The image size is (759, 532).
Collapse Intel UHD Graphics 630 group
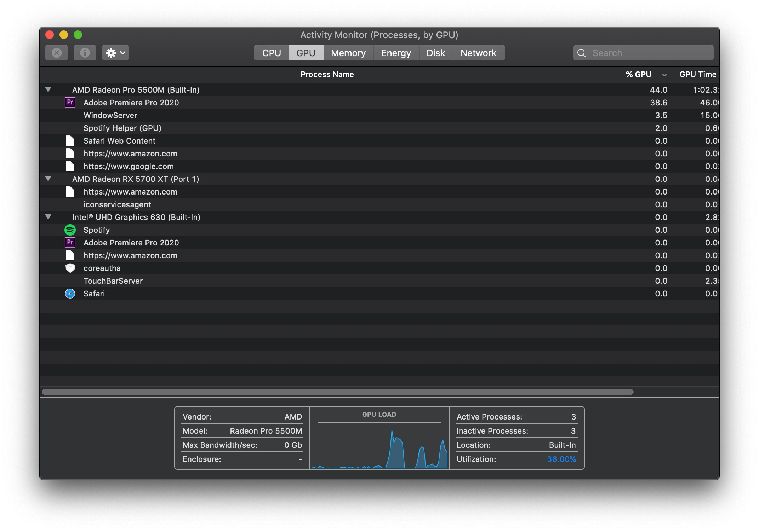tap(48, 217)
